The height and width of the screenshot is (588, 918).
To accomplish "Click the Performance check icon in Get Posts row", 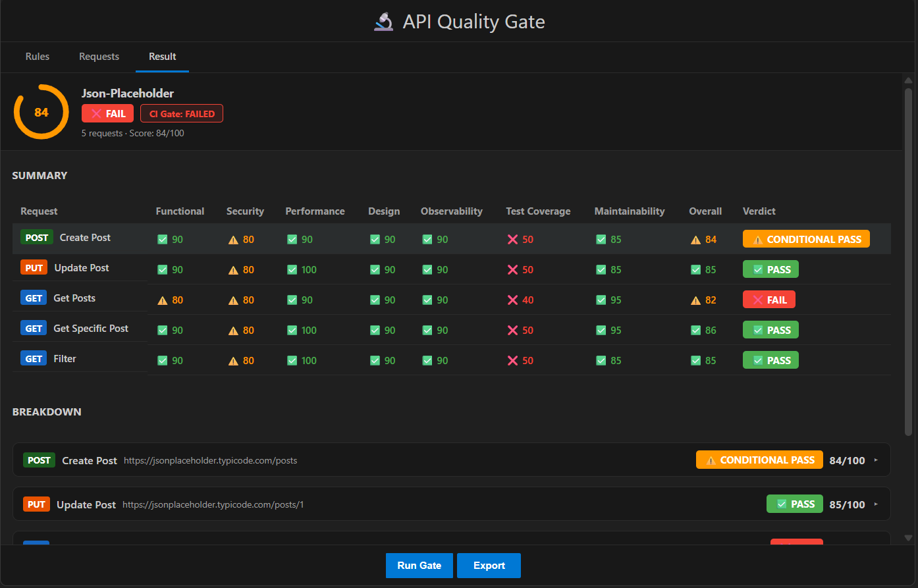I will (x=292, y=300).
